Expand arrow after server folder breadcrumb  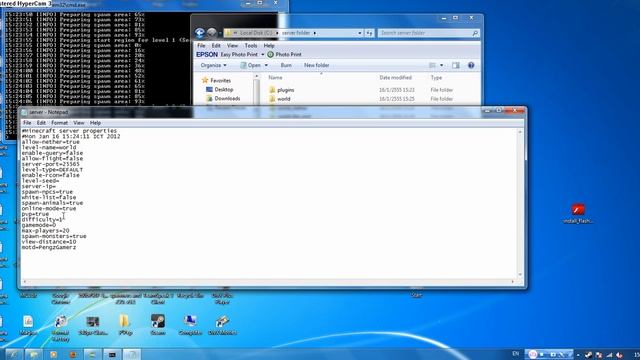coord(315,33)
